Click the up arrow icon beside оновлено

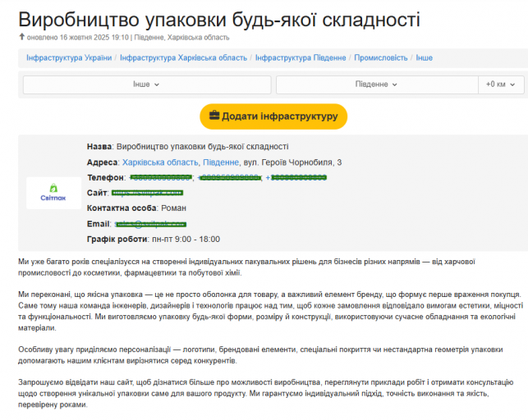(22, 36)
